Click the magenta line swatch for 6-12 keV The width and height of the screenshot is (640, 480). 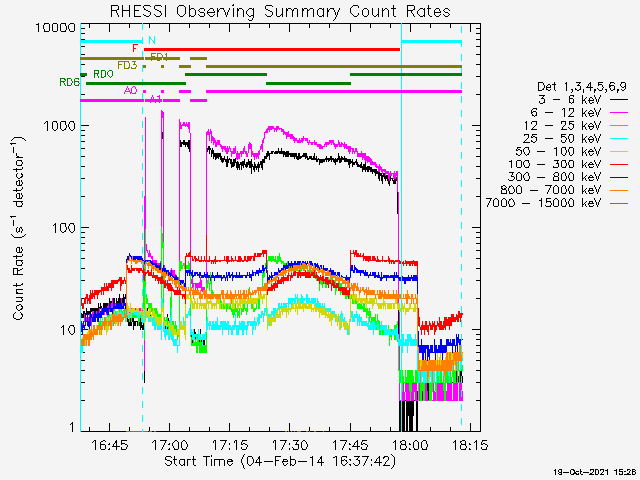coord(619,112)
